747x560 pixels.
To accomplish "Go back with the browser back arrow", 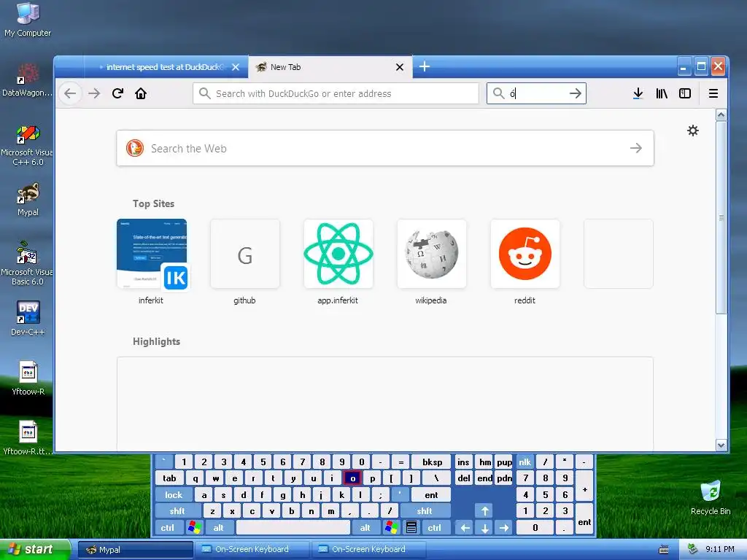I will 70,93.
